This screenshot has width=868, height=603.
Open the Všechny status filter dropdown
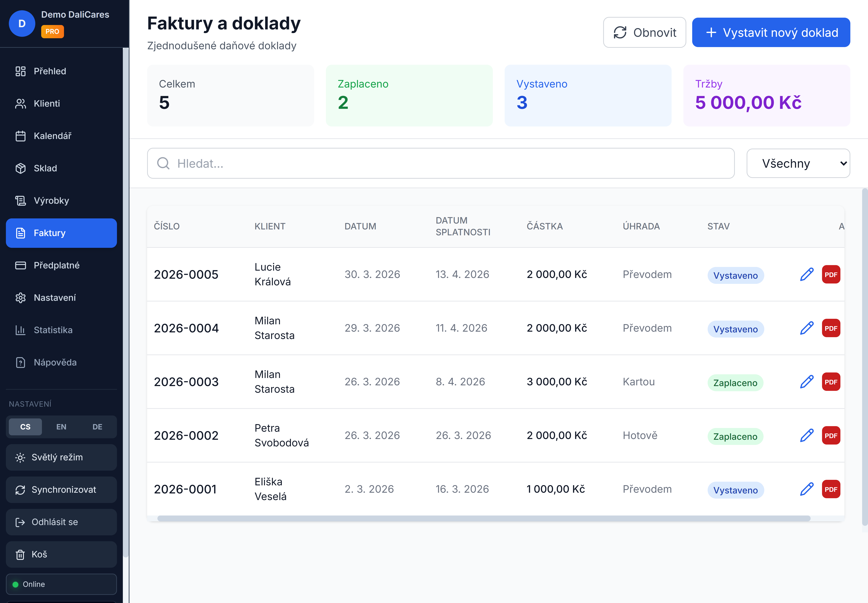(798, 163)
